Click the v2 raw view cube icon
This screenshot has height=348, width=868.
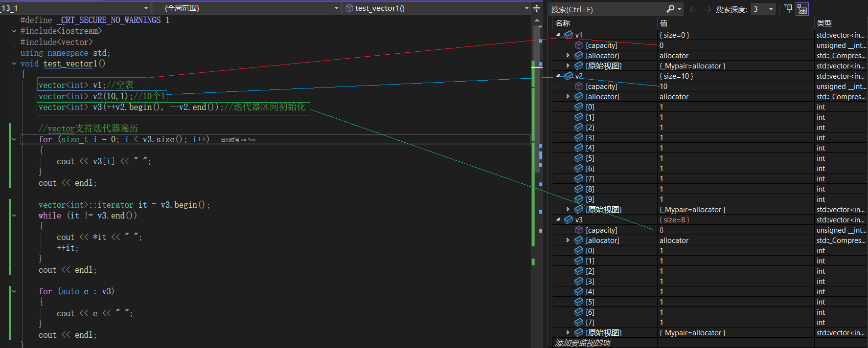579,209
